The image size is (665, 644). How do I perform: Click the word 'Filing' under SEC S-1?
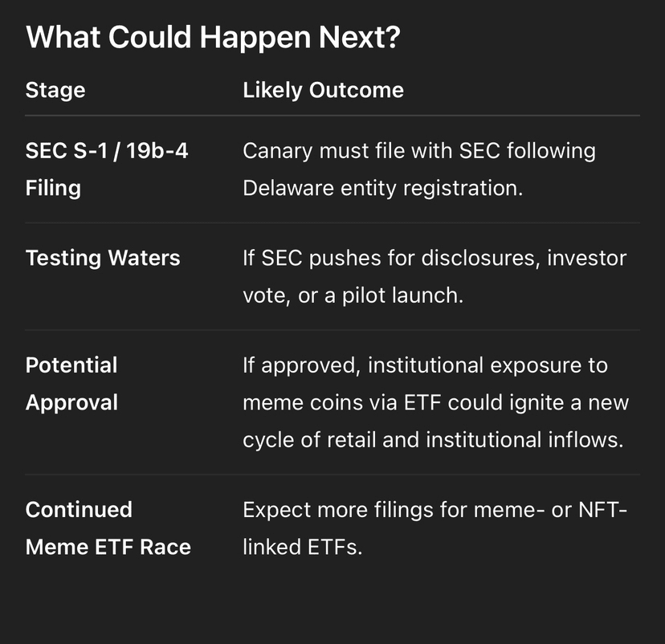(x=53, y=188)
